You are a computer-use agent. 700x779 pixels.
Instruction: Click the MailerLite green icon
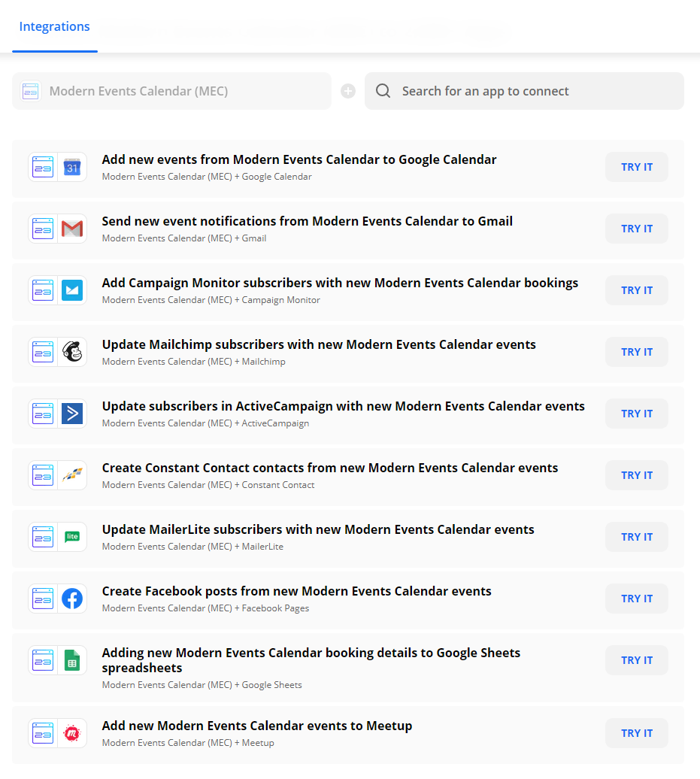tap(72, 537)
